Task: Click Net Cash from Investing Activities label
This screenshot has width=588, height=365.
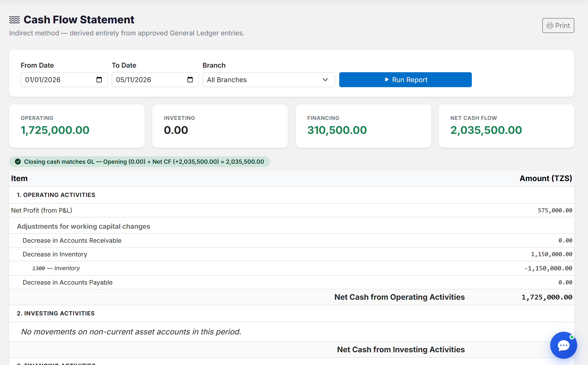Action: point(401,350)
